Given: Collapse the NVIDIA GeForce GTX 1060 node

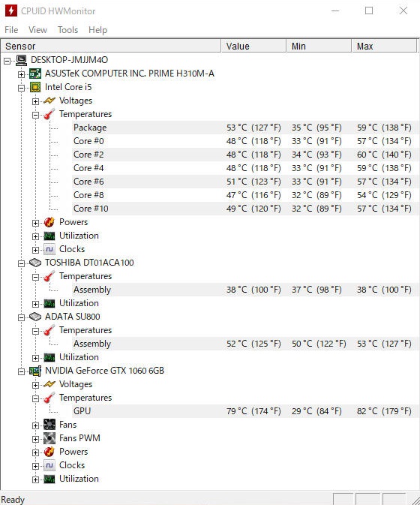Looking at the screenshot, I should pos(21,371).
